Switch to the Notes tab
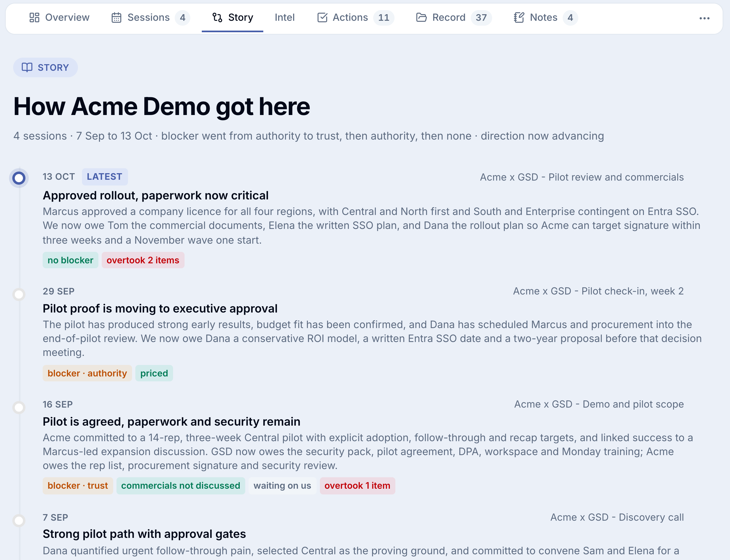This screenshot has height=560, width=730. coord(545,17)
